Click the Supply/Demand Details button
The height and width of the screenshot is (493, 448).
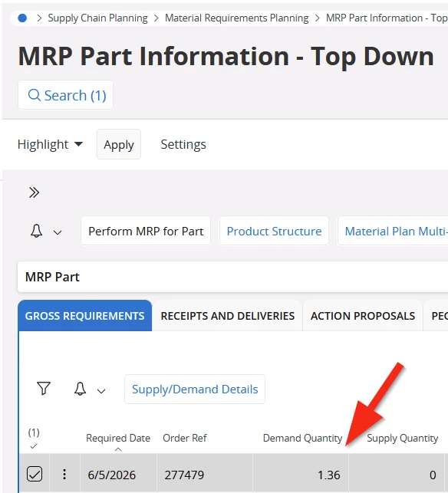tap(195, 389)
